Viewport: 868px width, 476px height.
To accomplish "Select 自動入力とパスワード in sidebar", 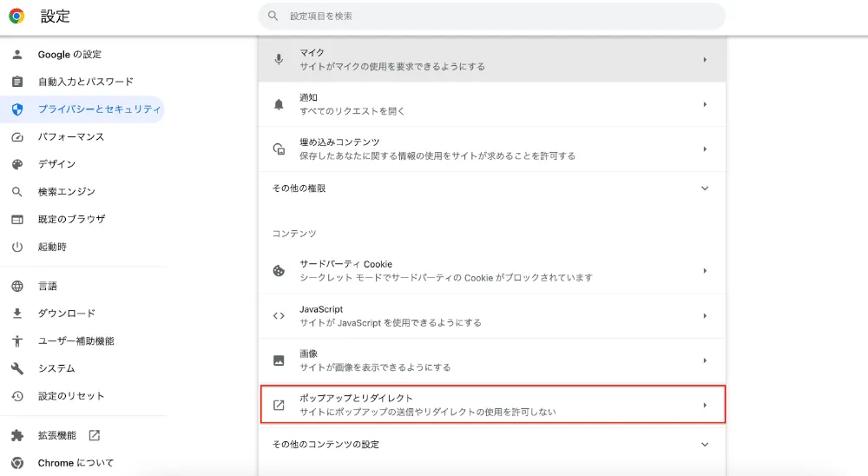I will pos(86,82).
